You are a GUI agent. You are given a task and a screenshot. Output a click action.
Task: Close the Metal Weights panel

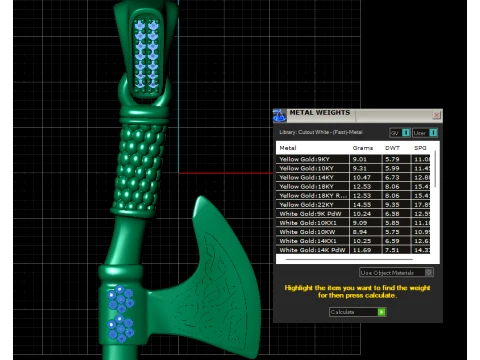coord(436,115)
